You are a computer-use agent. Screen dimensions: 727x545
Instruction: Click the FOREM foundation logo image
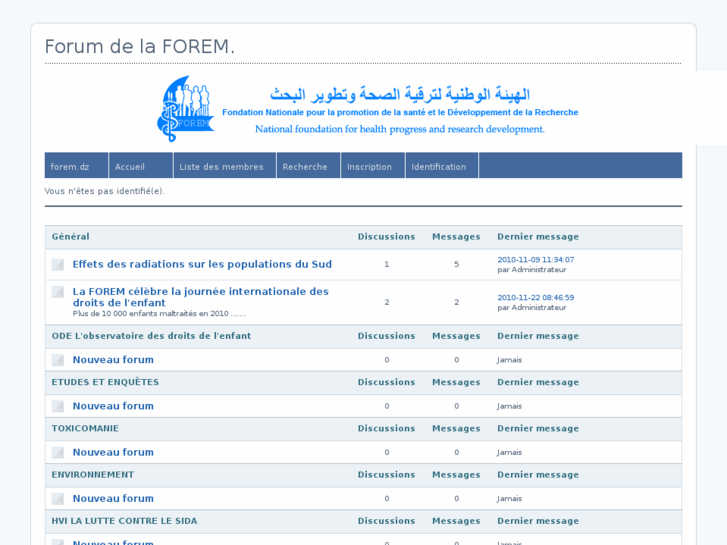pos(186,109)
